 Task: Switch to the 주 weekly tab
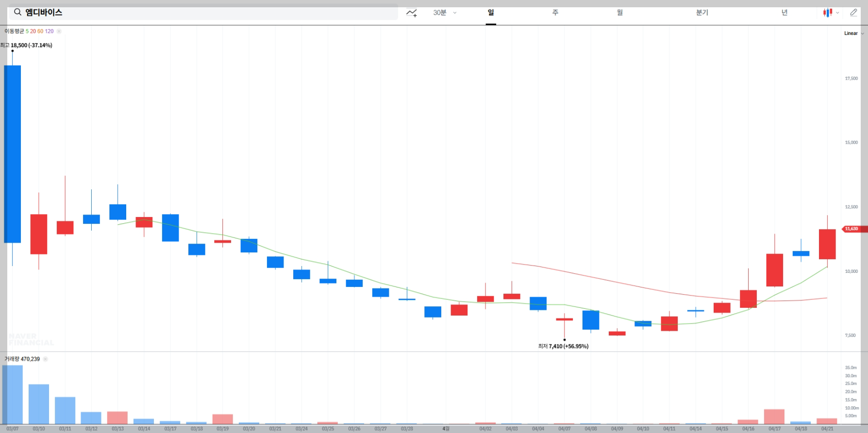point(555,13)
